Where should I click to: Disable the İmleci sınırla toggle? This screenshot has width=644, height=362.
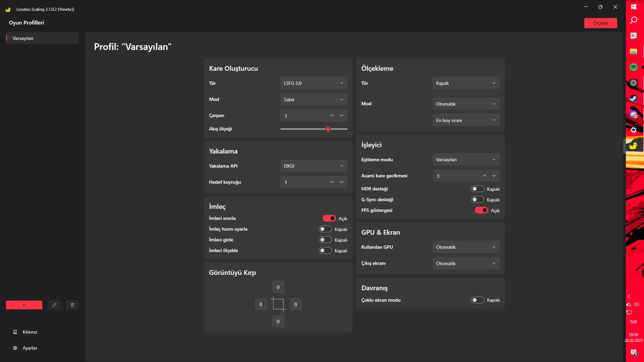[329, 218]
